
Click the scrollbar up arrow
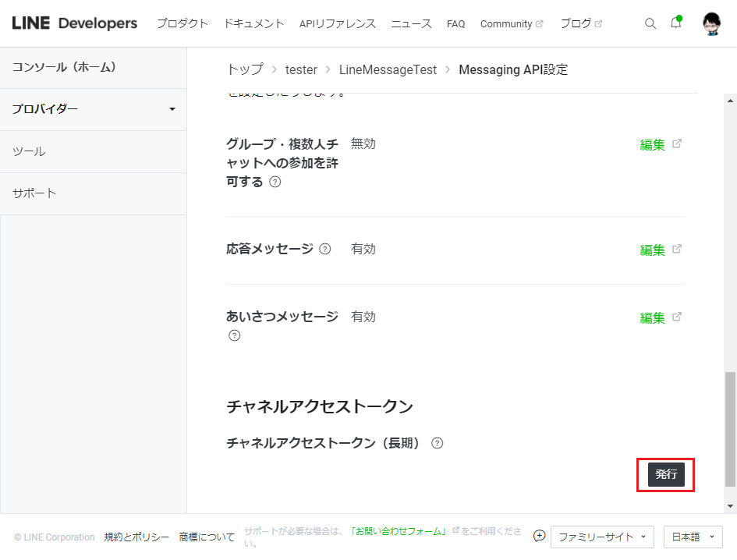pos(730,101)
